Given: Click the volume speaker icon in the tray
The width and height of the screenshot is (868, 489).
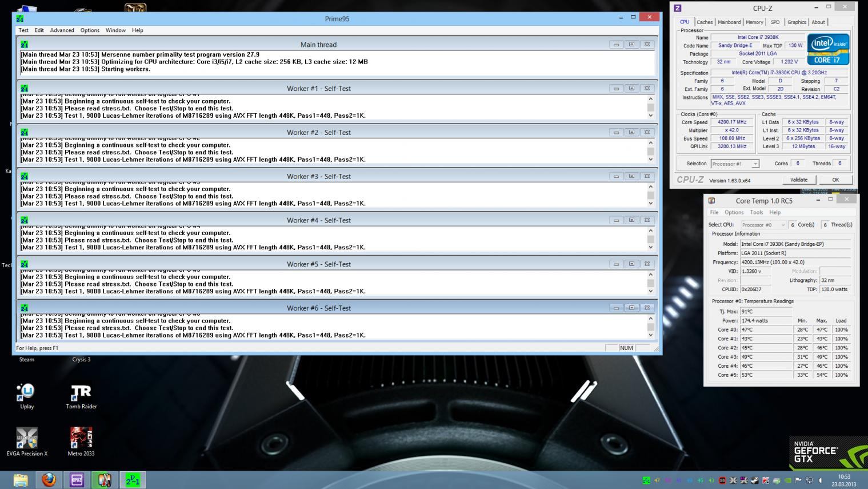Looking at the screenshot, I should [x=820, y=480].
